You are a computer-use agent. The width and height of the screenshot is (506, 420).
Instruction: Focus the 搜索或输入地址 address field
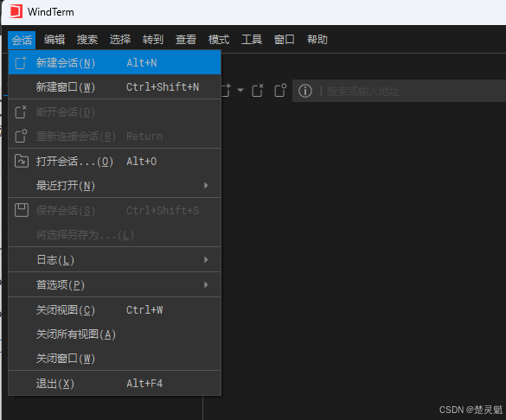399,91
